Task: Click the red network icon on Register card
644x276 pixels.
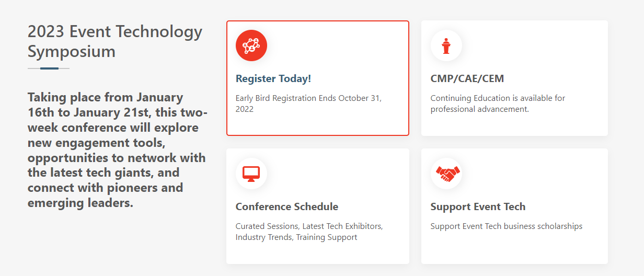Action: 251,45
